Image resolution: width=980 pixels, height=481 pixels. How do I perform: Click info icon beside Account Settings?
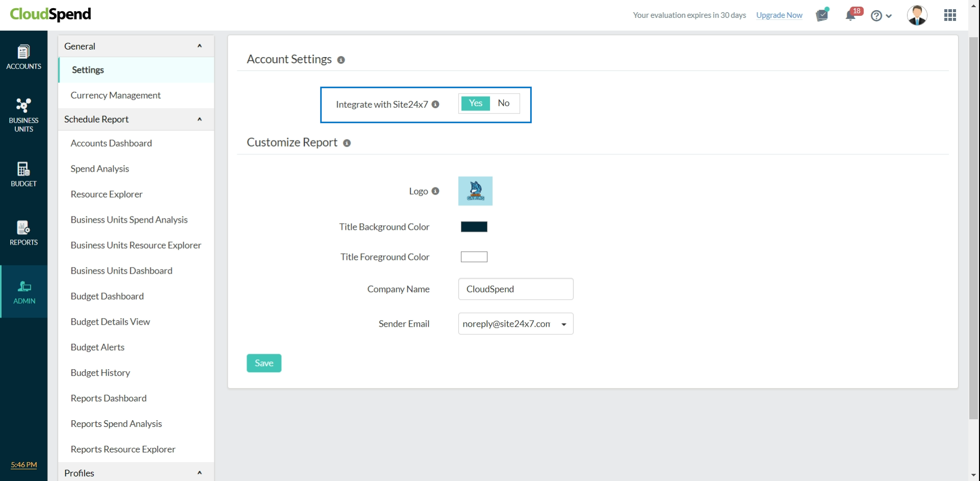point(341,60)
